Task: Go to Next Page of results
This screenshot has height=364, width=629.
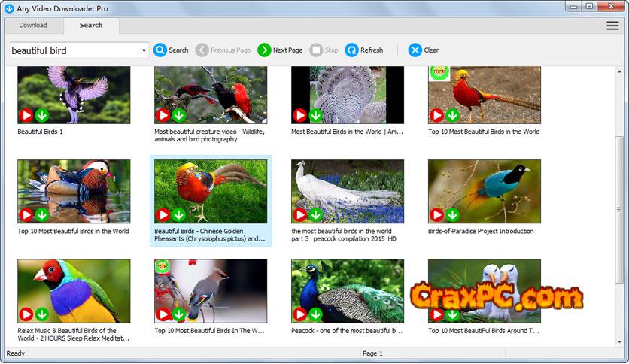Action: coord(264,50)
